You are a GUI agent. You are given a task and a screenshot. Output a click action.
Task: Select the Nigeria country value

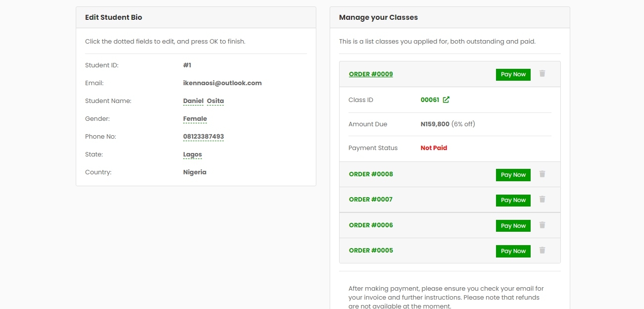(x=195, y=172)
